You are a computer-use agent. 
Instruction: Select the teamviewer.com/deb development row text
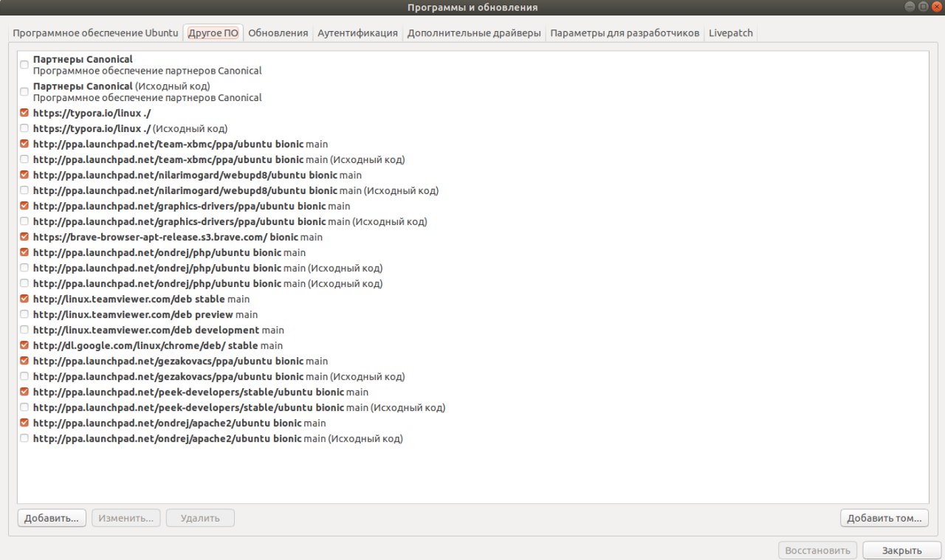(159, 330)
